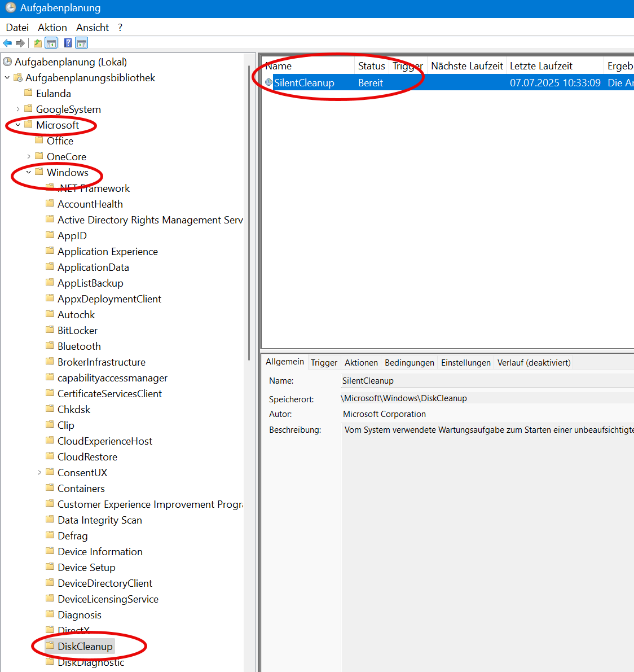634x672 pixels.
Task: Click the ConsentUX folder icon
Action: [50, 472]
